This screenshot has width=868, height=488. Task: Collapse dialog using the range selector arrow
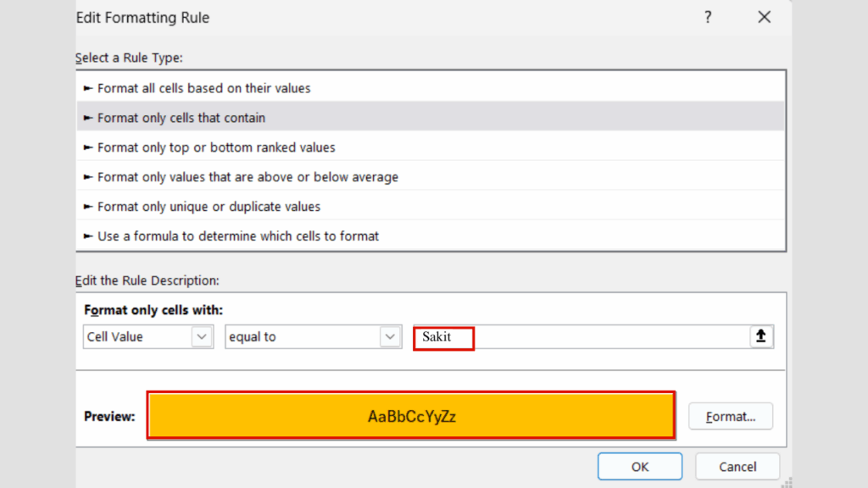(761, 336)
